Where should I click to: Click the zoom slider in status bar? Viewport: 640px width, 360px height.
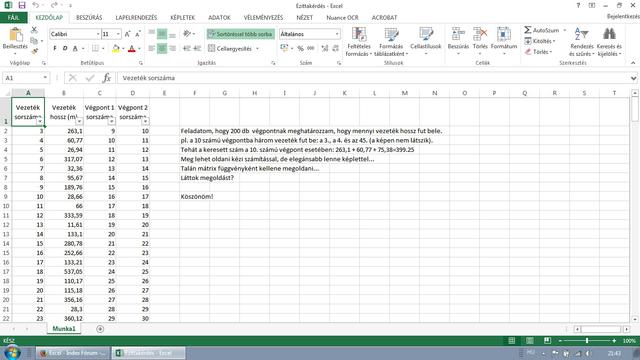[x=587, y=340]
